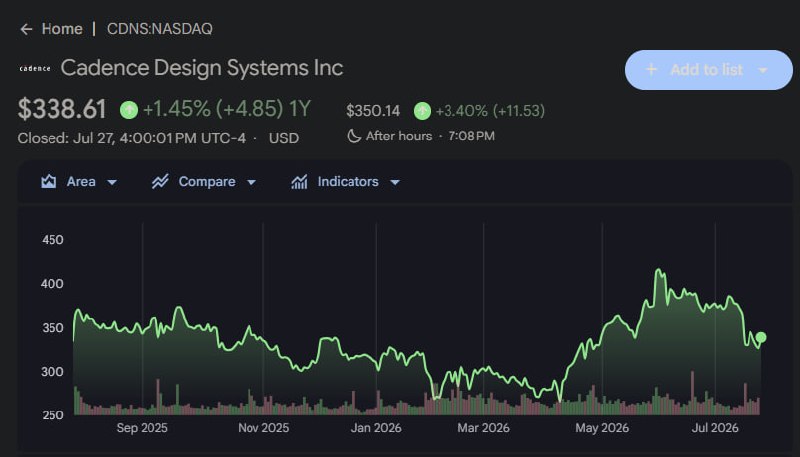Viewport: 800px width, 457px height.
Task: Click the Indicators chart icon
Action: [299, 182]
